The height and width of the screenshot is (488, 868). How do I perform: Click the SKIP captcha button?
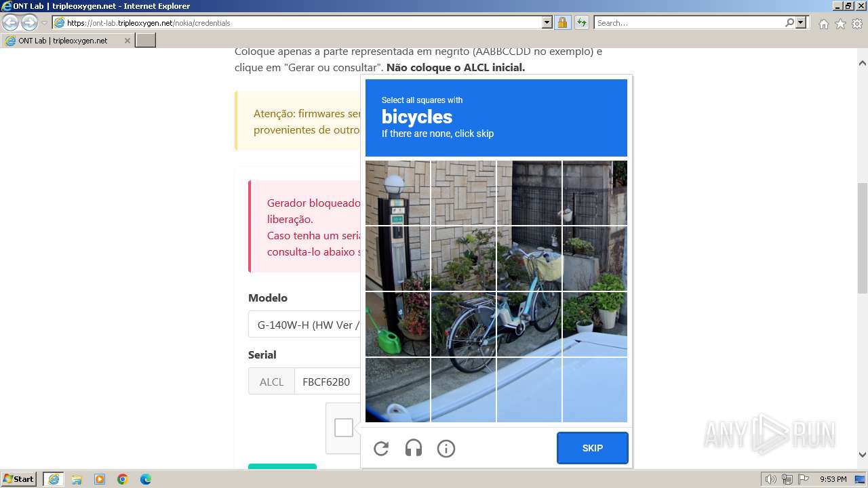click(593, 448)
